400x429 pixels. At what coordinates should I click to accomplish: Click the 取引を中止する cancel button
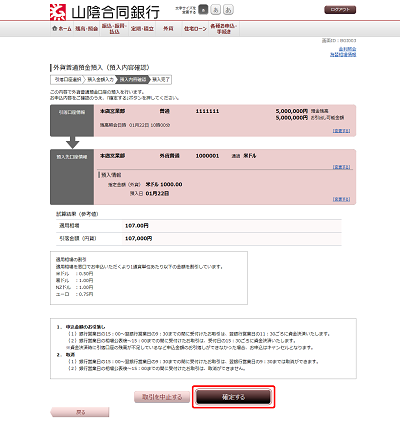162,397
